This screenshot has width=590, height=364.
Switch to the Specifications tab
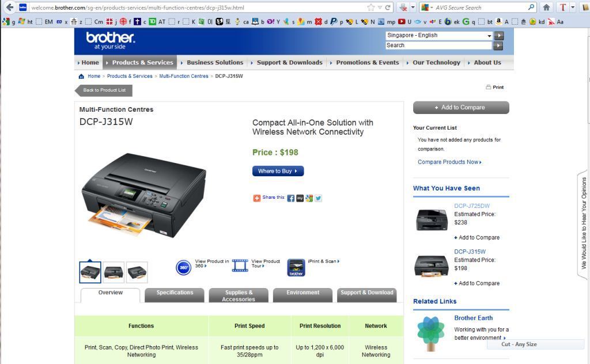pos(175,295)
